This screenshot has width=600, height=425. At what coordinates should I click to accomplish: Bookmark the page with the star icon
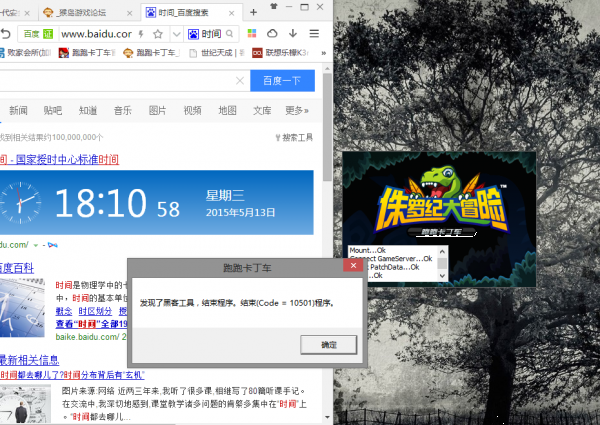(158, 34)
